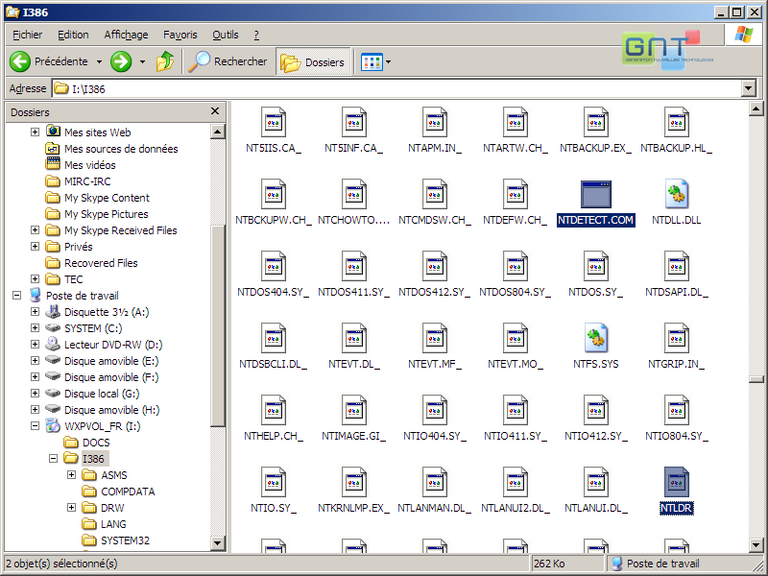Select the NTARTW.CH_ file icon
The width and height of the screenshot is (768, 576).
[x=515, y=122]
